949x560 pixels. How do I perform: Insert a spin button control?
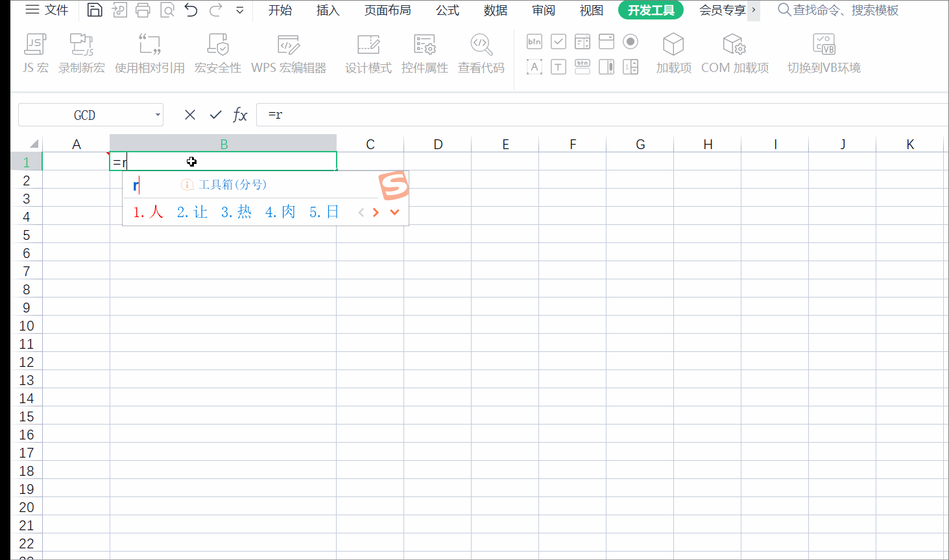click(x=631, y=67)
